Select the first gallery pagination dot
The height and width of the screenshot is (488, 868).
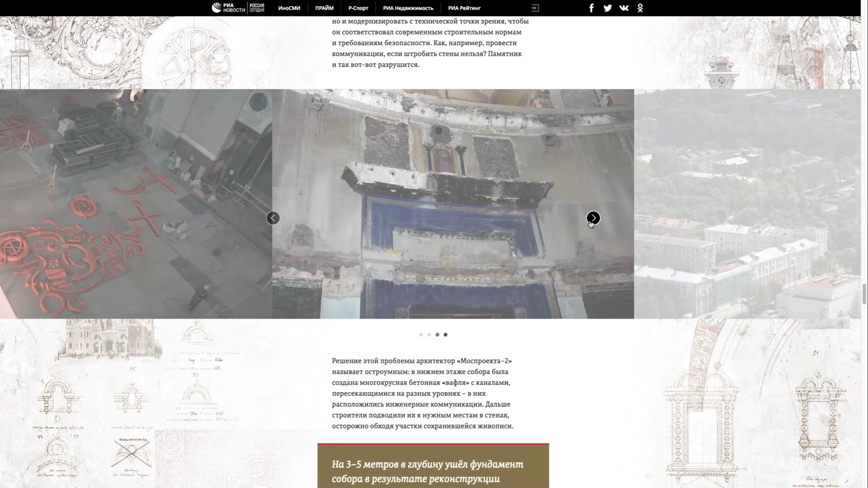click(421, 335)
